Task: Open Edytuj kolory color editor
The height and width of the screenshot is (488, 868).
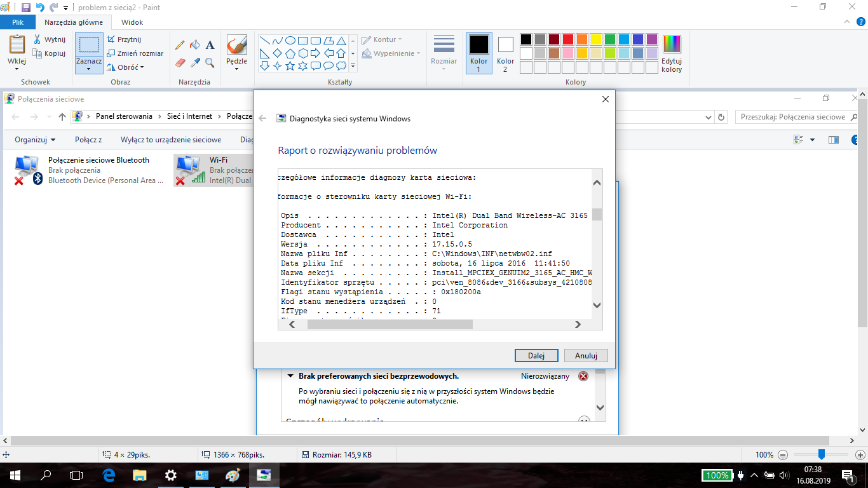Action: click(x=672, y=53)
